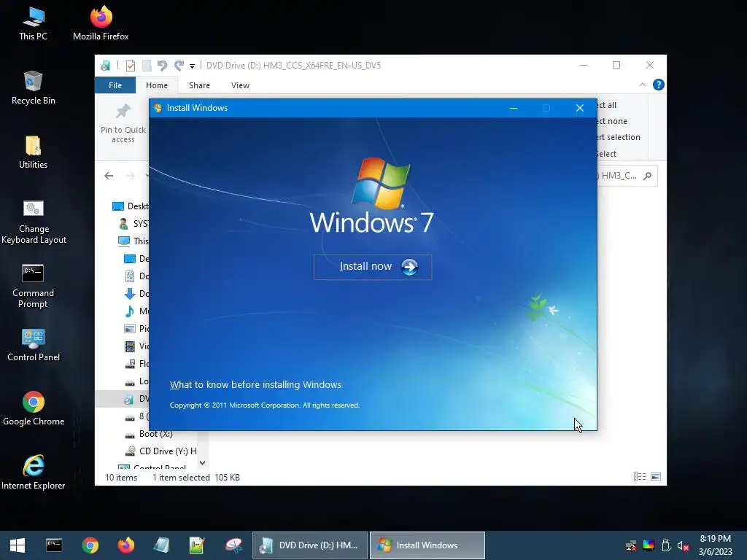Screen dimensions: 747x560
Task: Select Desktop in Explorer navigation tree
Action: (x=131, y=206)
